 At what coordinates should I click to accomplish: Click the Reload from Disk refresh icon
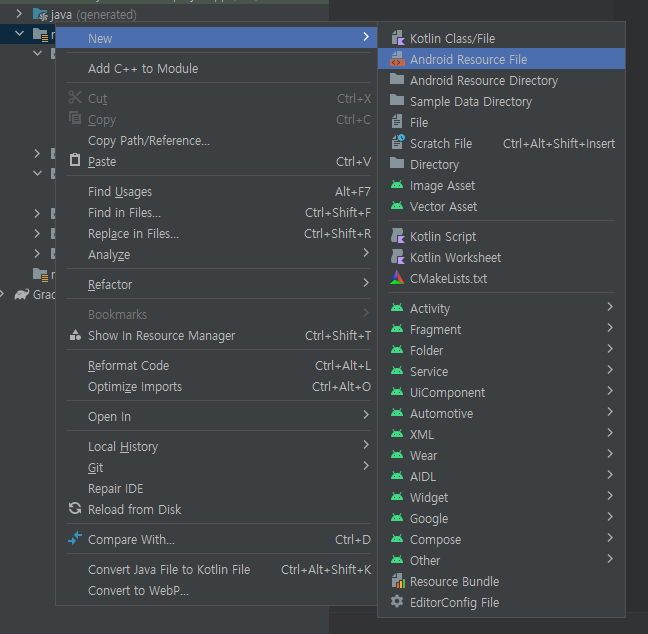pos(75,509)
